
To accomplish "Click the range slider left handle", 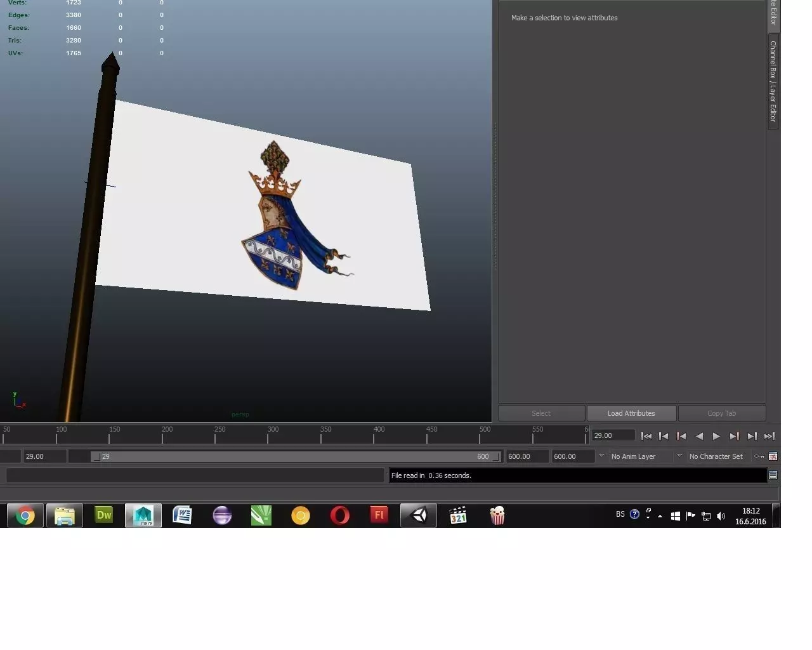I will point(96,457).
